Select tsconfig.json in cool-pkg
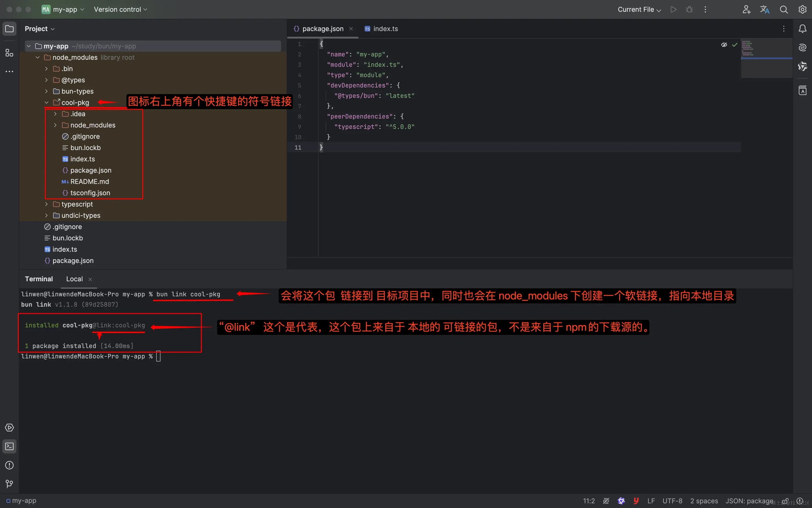812x508 pixels. [x=86, y=193]
